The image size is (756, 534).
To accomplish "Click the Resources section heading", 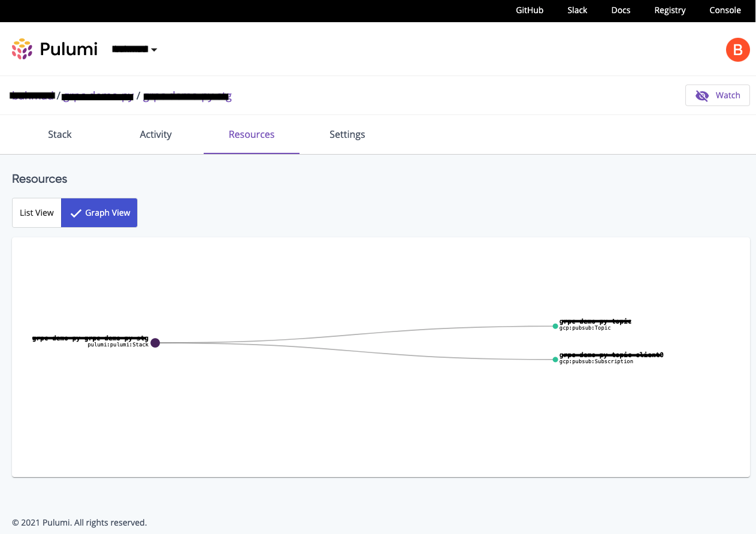I will click(40, 179).
